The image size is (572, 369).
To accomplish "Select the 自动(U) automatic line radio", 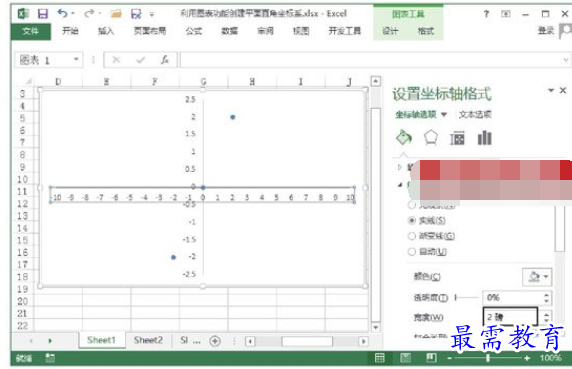I will click(412, 252).
